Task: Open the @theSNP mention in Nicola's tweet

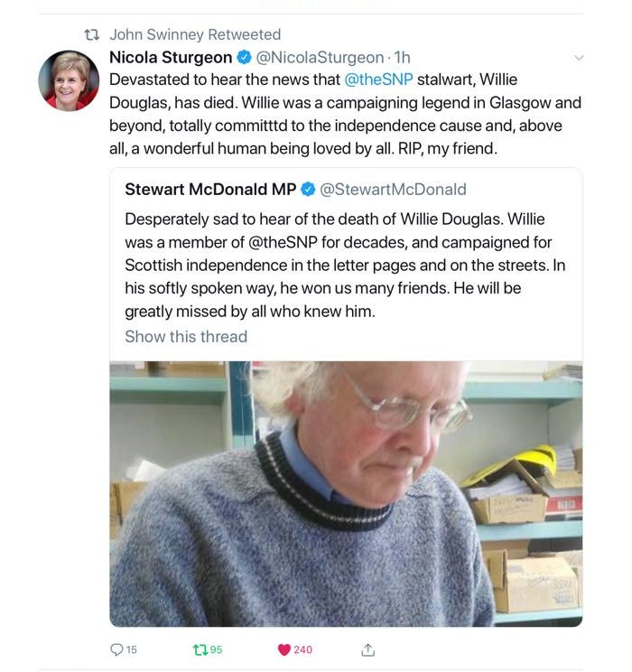Action: [x=379, y=79]
